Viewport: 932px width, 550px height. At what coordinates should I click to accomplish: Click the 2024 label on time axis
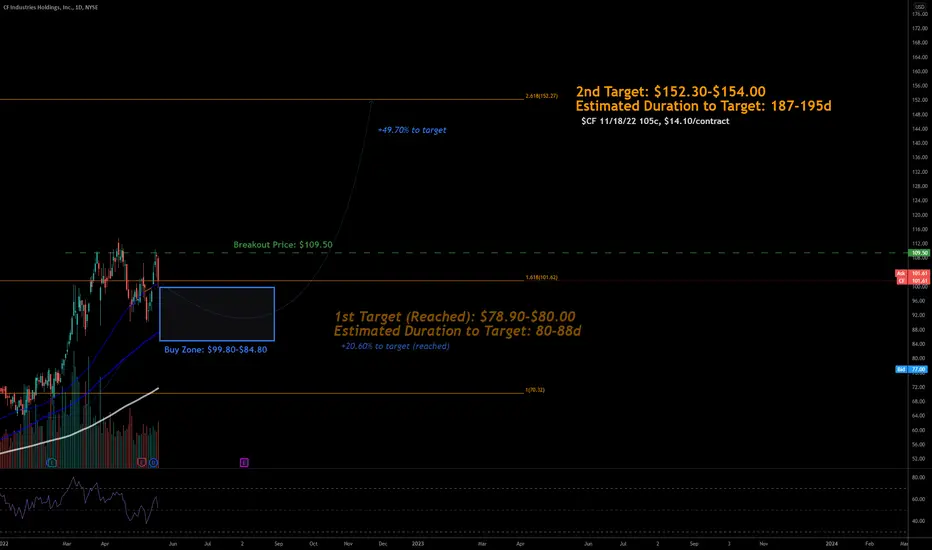coord(832,543)
